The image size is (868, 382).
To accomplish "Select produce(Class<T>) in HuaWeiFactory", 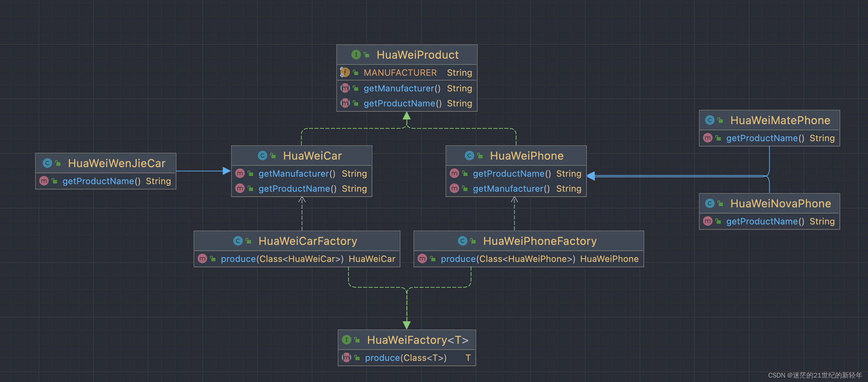I will (407, 357).
